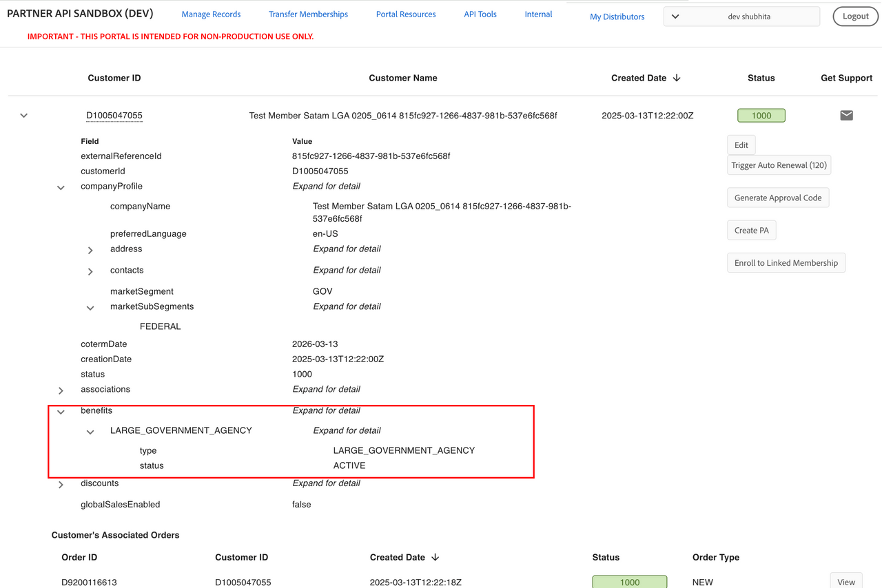Click the Order Type column header
The width and height of the screenshot is (882, 588).
(716, 557)
